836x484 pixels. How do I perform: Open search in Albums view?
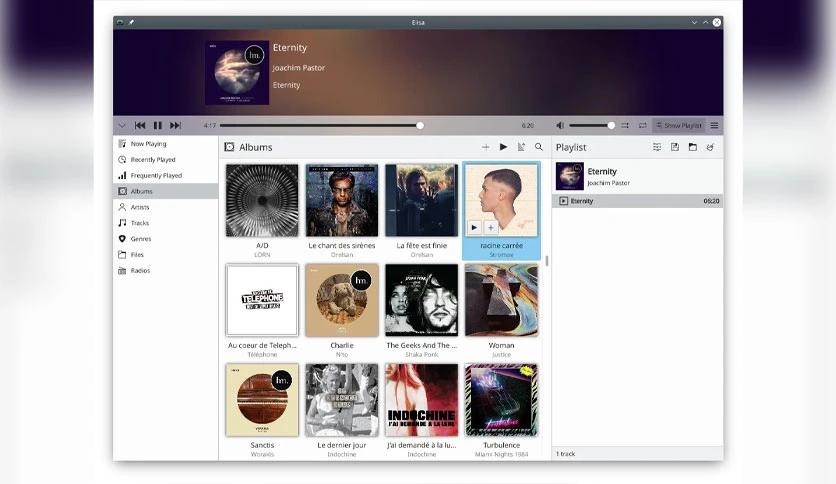539,147
